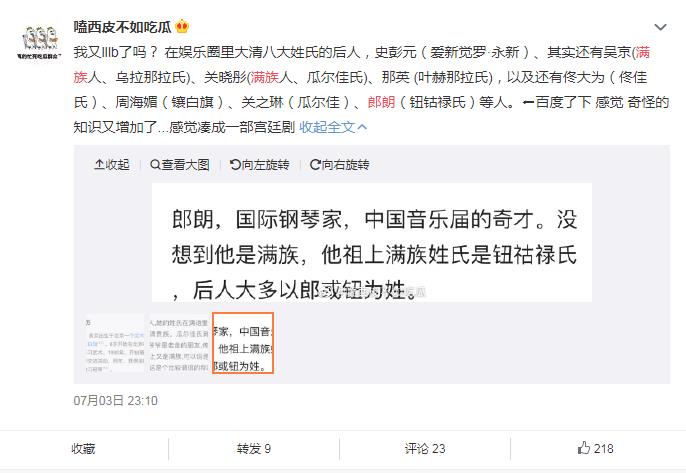Click the poster's avatar image
This screenshot has width=686, height=473.
pos(39,42)
